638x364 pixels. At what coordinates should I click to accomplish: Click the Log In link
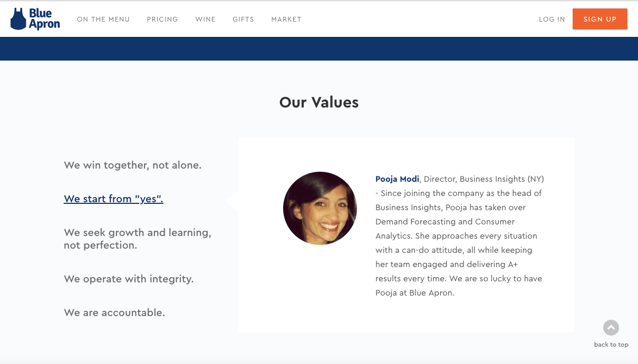point(552,19)
